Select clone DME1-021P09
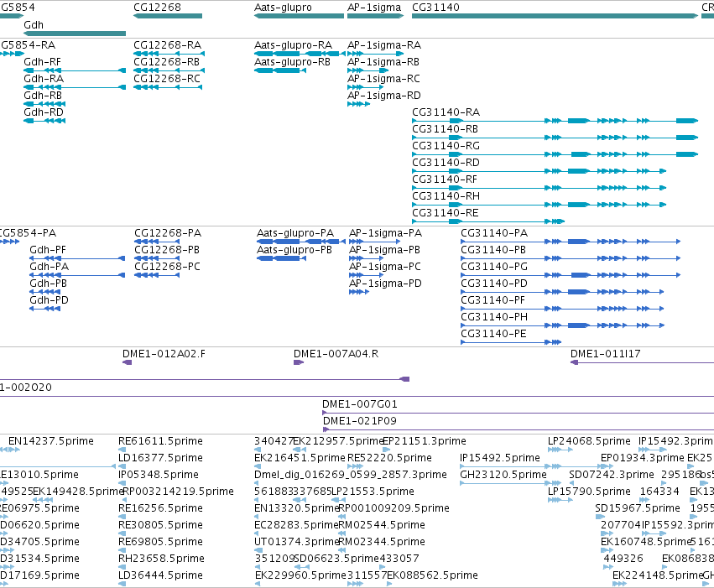The image size is (714, 588). 360,421
